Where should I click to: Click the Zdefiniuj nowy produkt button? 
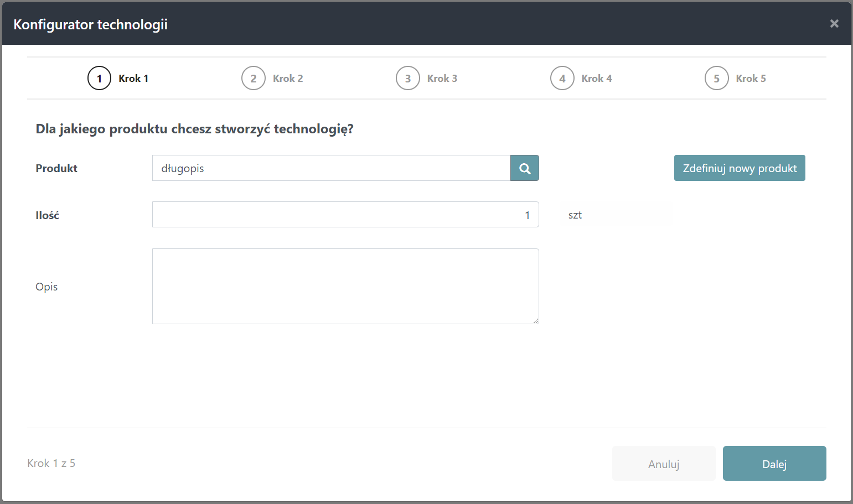[740, 168]
